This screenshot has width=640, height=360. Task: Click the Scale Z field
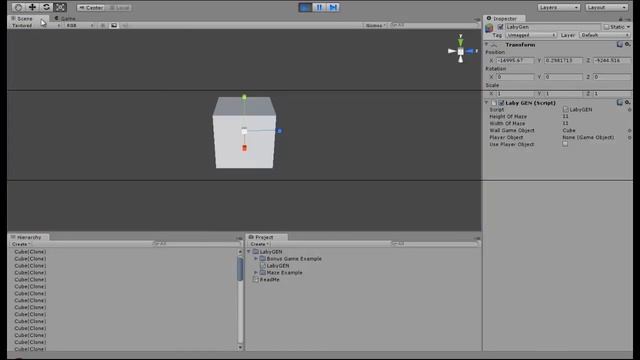612,93
